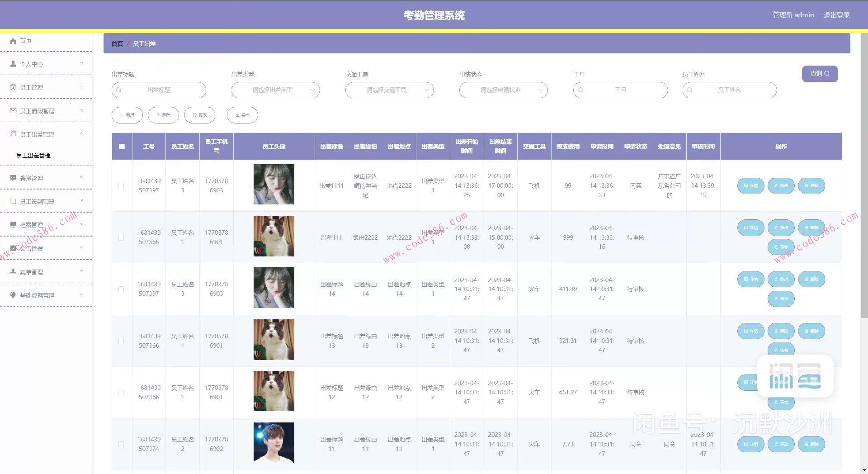Click the chat bubble icon beside 薪资管理
Screen dimensions: 868x474
point(13,178)
